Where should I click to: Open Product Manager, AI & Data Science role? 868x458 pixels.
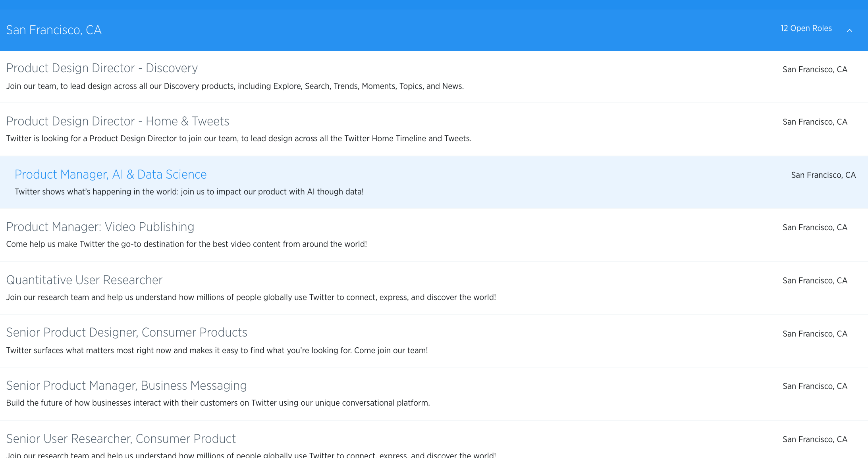(x=110, y=174)
